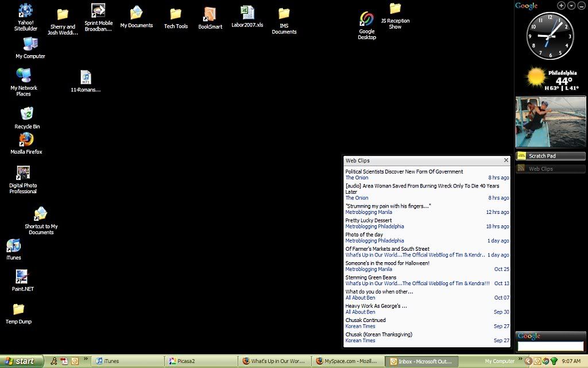Expand the My Computer toolbar chevron
The width and height of the screenshot is (588, 368).
(x=520, y=359)
